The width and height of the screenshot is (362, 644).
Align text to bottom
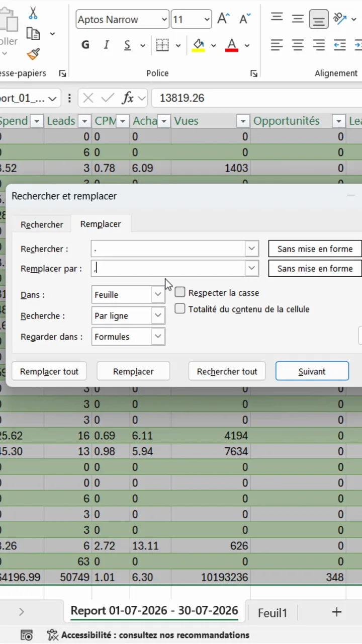[319, 19]
